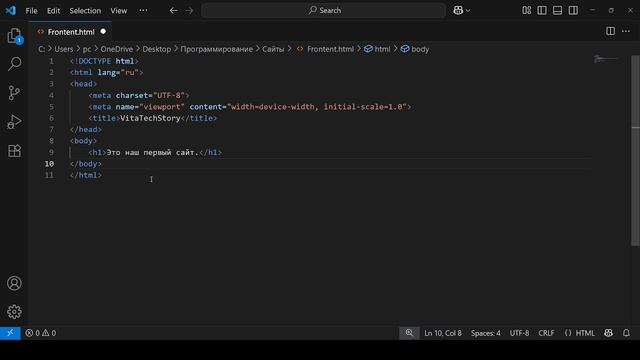Toggle the primary side bar
The width and height of the screenshot is (640, 360).
pos(542,11)
